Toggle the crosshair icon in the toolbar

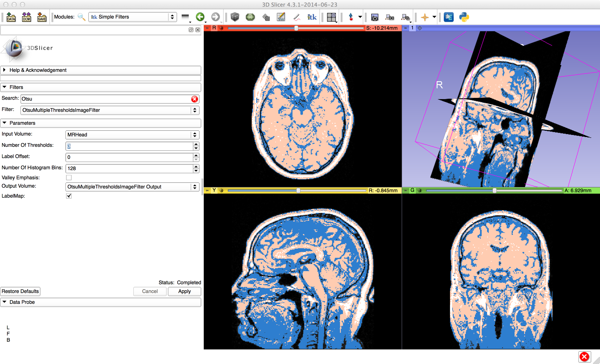(x=425, y=17)
